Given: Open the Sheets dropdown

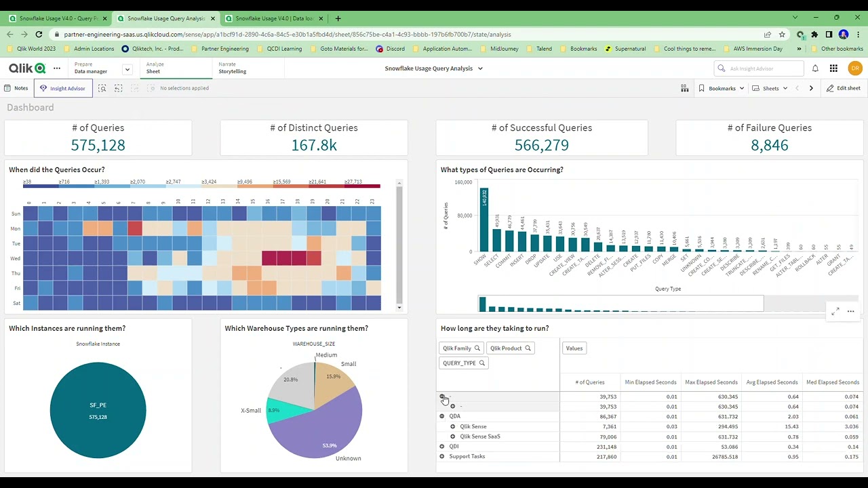Looking at the screenshot, I should 770,88.
